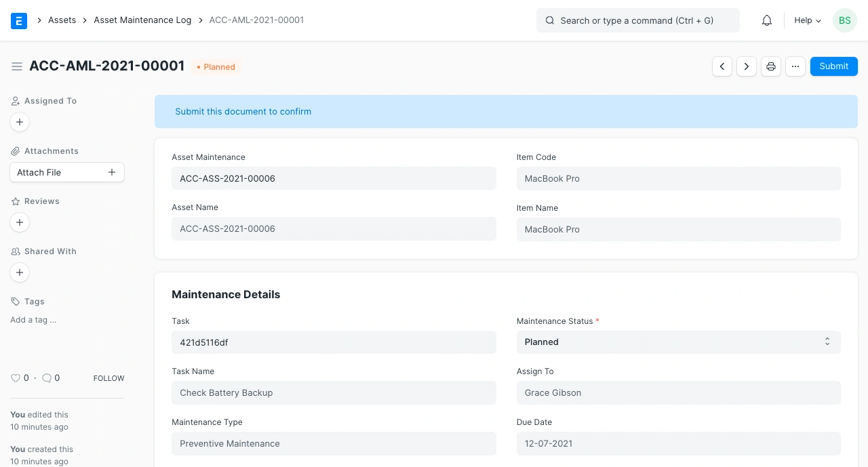This screenshot has height=467, width=868.
Task: Go to previous document arrow
Action: [x=722, y=66]
